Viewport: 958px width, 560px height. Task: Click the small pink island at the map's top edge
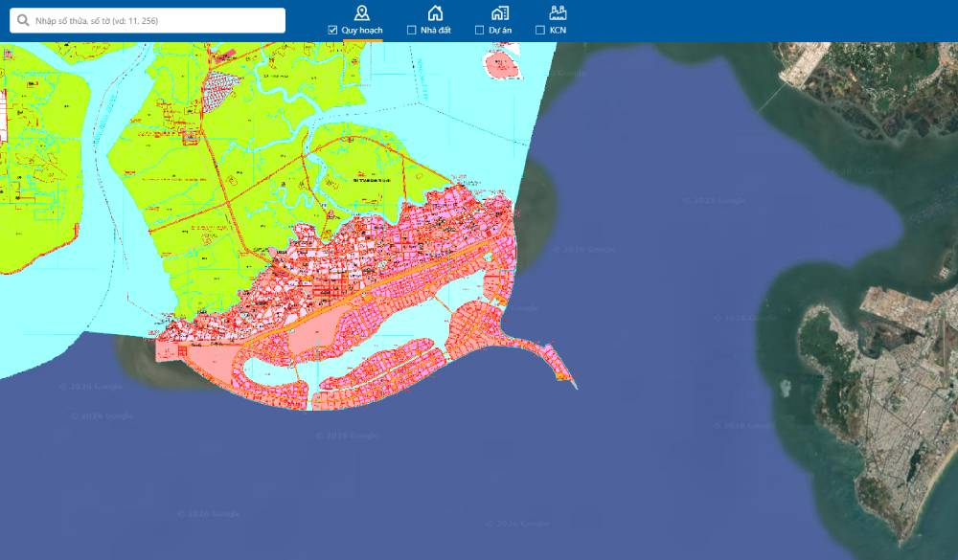[x=501, y=64]
